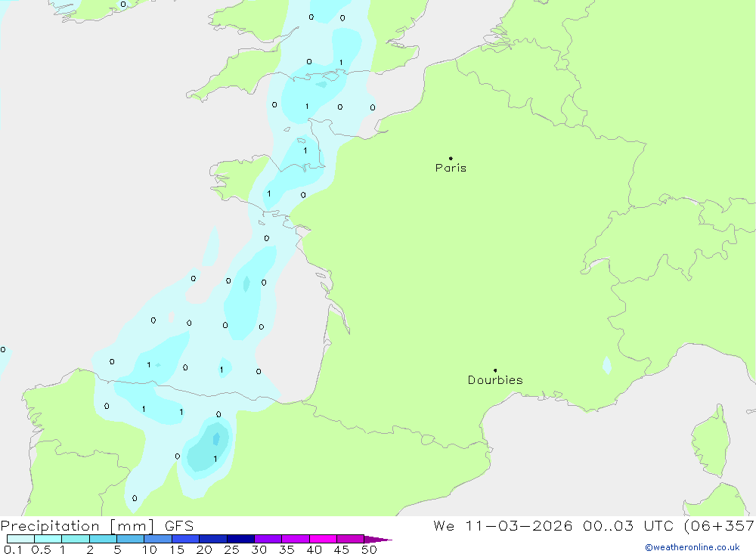Pick the 45–50 mm legend color swatch
Screen dimensions: 756x554
pyautogui.click(x=351, y=539)
